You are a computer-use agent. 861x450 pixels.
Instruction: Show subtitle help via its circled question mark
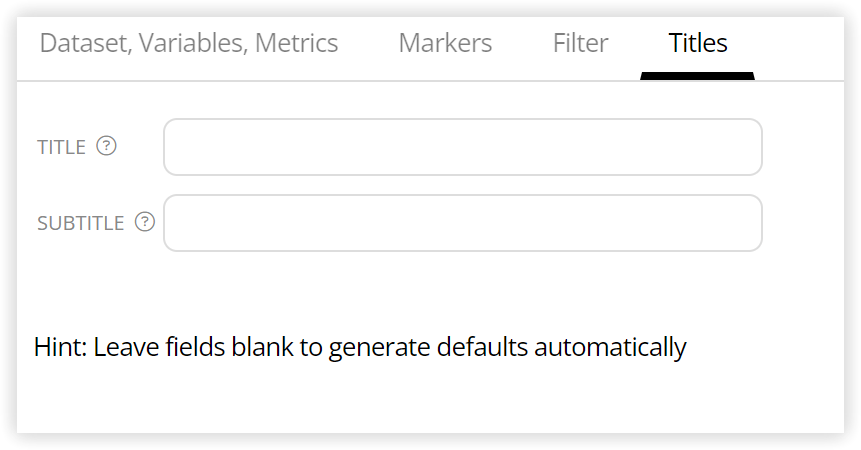click(145, 222)
